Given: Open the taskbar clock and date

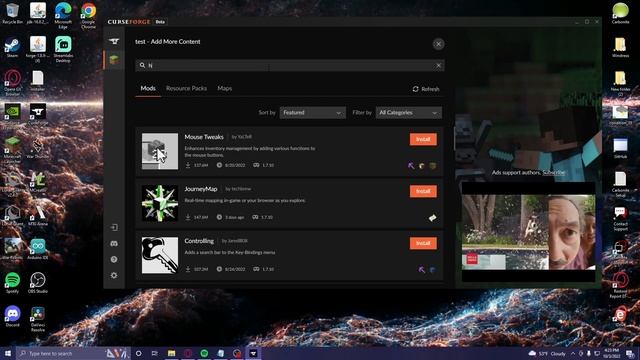Looking at the screenshot, I should (611, 353).
